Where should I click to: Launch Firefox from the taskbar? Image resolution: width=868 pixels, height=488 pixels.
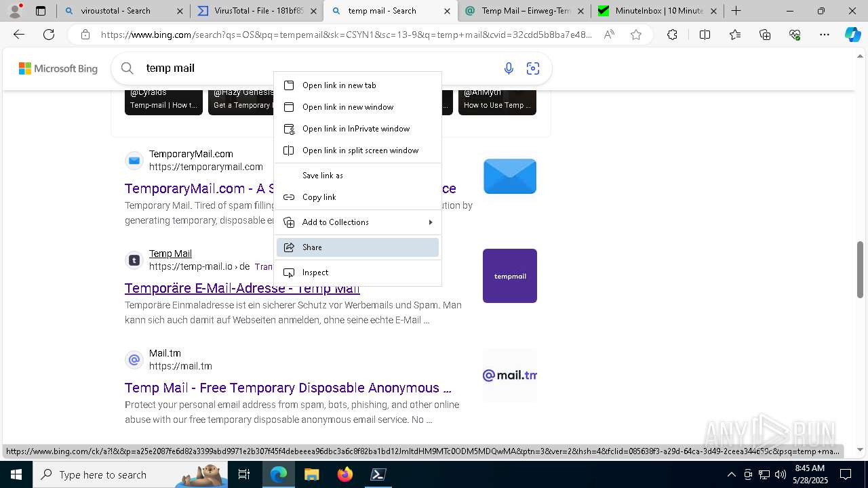click(x=345, y=474)
